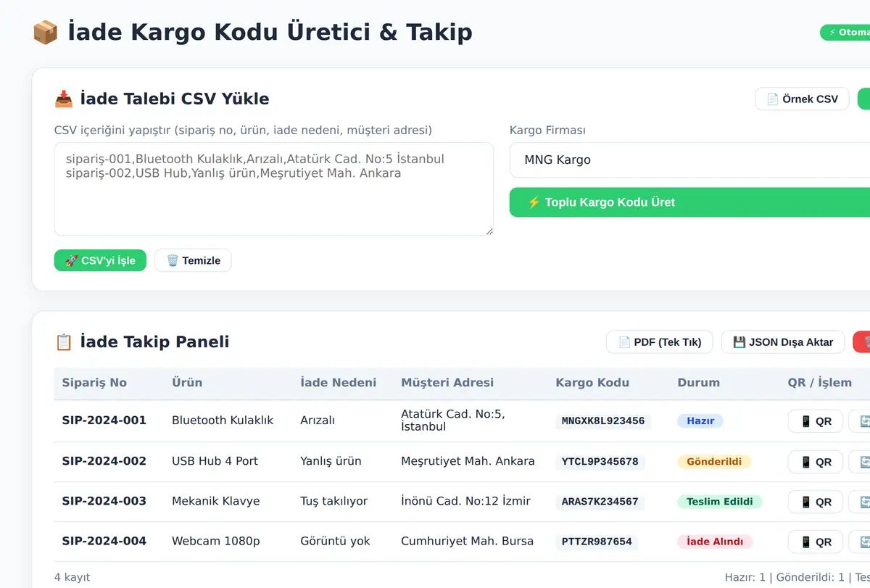Click the Kargo Kodu column header
Screen dimensions: 870x588
pyautogui.click(x=592, y=383)
